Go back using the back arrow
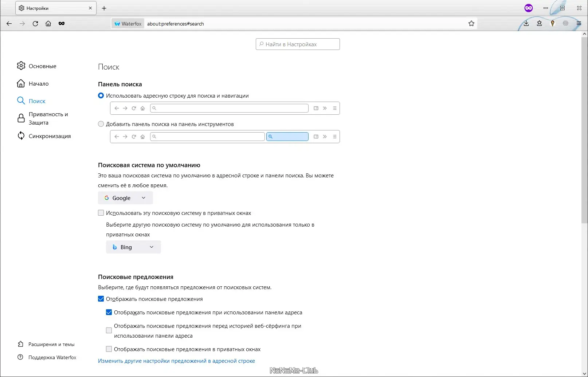Screen dimensions: 588x377 (x=9, y=24)
